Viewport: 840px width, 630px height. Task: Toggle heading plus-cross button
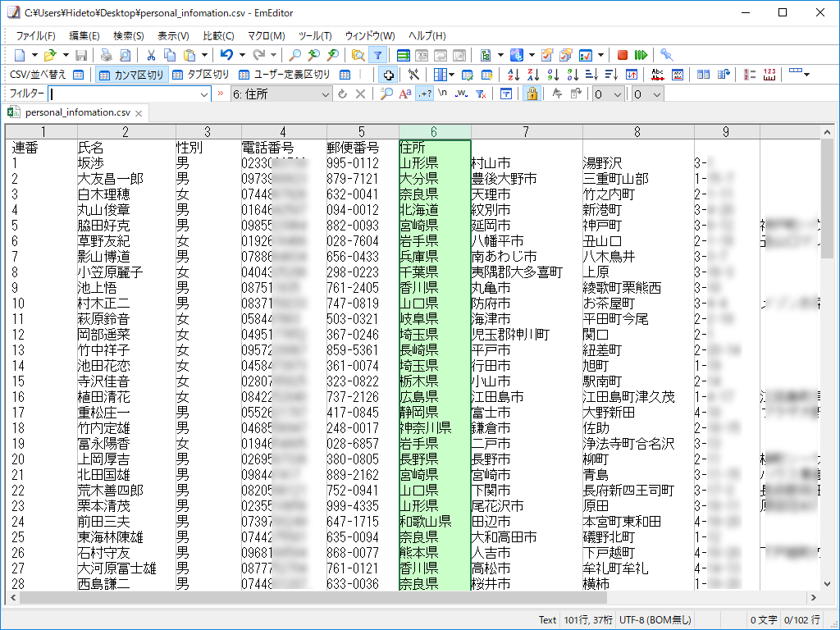pyautogui.click(x=388, y=75)
